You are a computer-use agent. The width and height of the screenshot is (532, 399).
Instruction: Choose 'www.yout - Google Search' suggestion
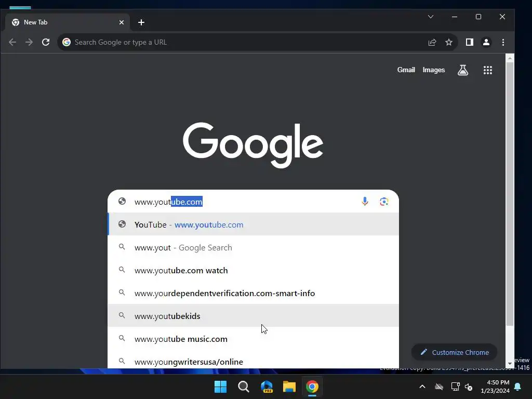(x=253, y=248)
